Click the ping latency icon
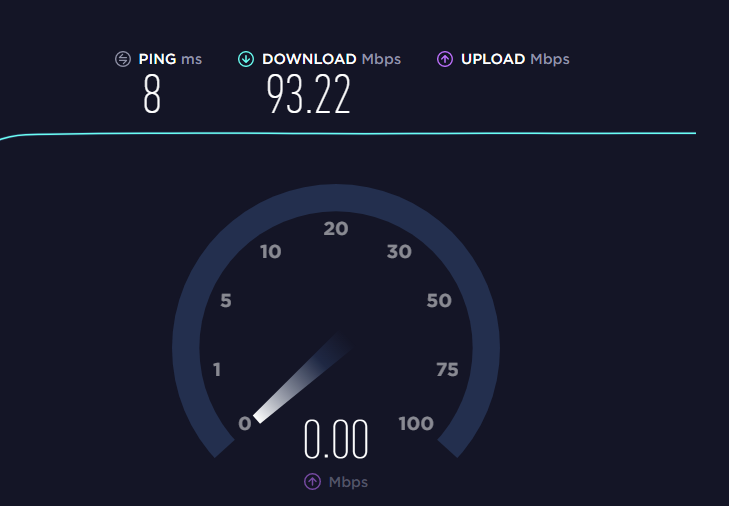This screenshot has width=729, height=506. [x=123, y=59]
